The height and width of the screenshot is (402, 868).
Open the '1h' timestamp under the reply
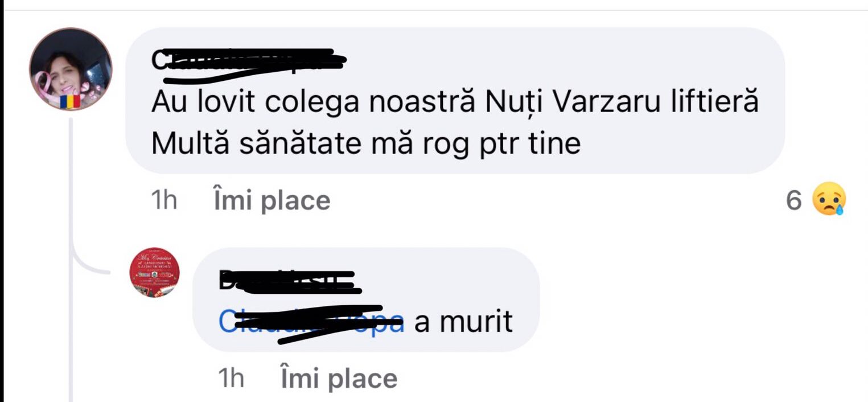232,379
